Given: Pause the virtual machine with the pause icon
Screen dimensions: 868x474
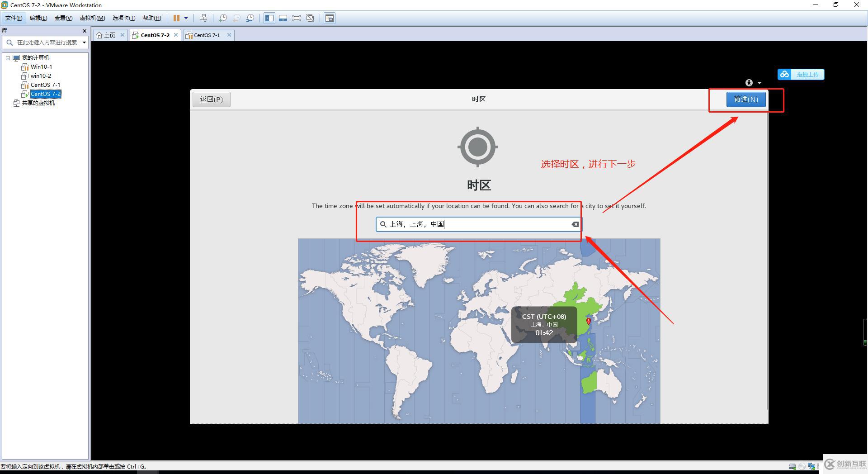Looking at the screenshot, I should pos(176,18).
